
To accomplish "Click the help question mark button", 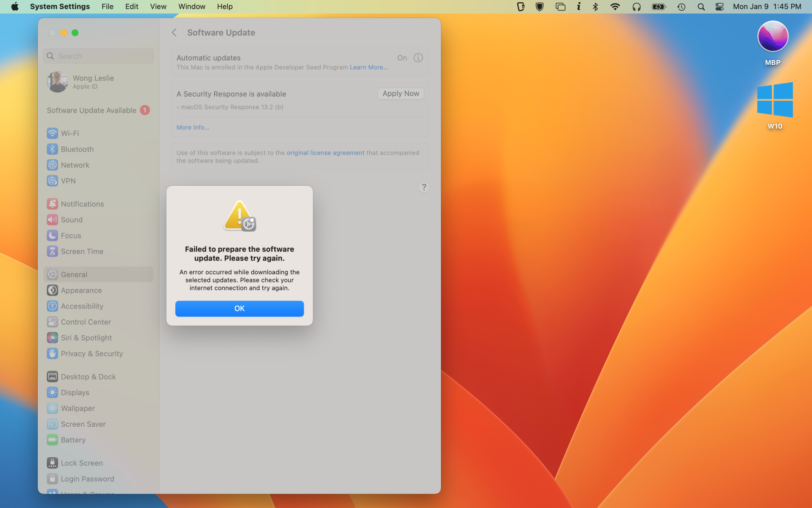I will tap(424, 187).
